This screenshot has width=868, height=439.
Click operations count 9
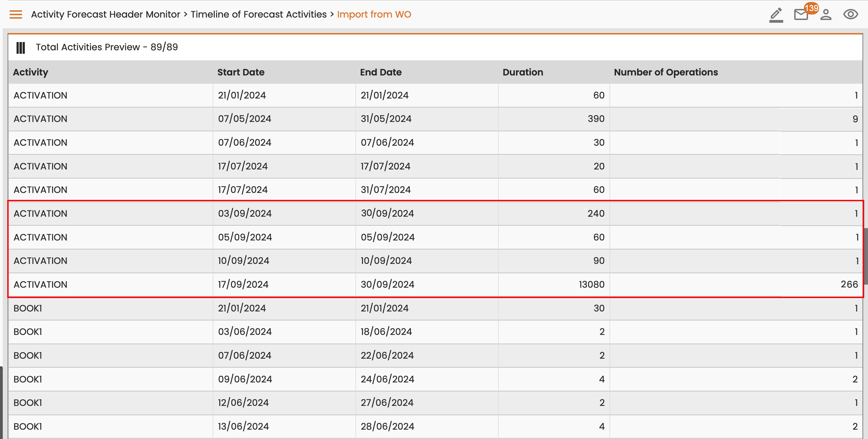pos(855,119)
